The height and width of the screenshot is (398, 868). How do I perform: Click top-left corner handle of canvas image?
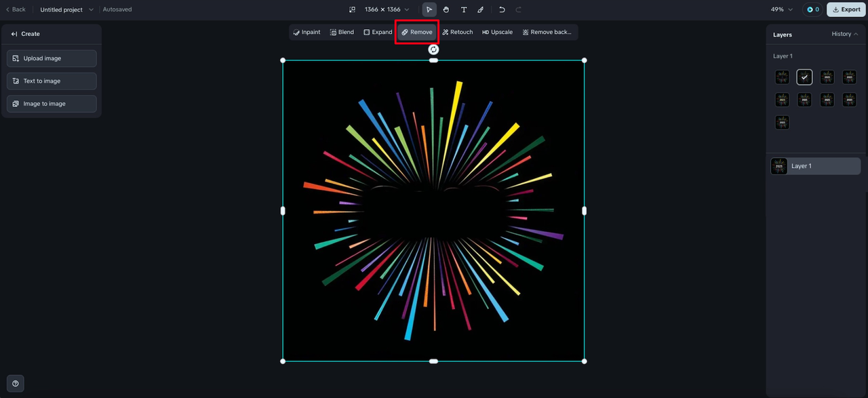283,60
